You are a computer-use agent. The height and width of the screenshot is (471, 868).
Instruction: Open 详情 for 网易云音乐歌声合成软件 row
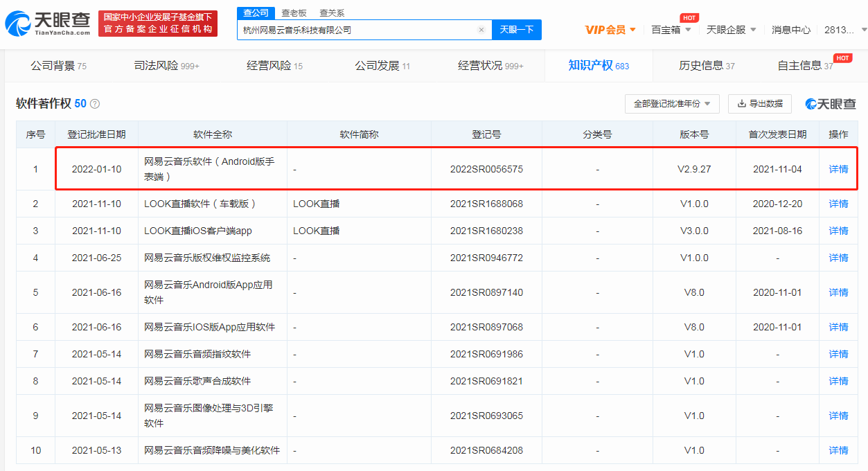coord(838,381)
